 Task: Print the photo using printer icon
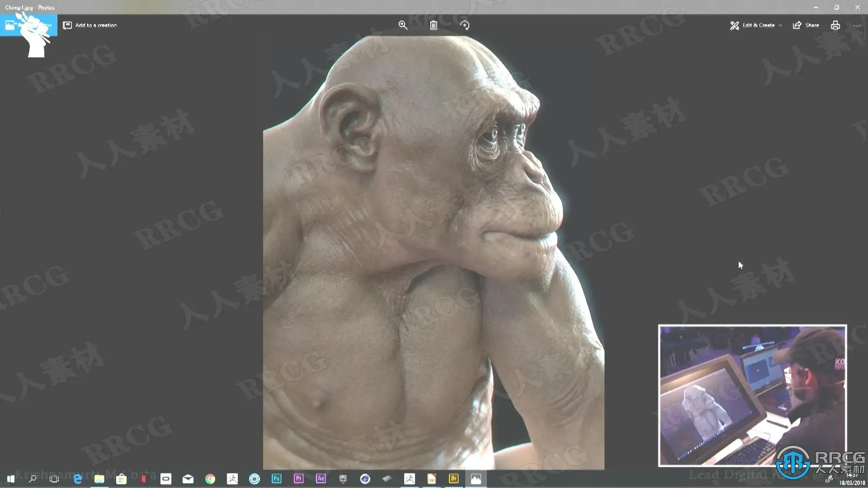click(835, 25)
